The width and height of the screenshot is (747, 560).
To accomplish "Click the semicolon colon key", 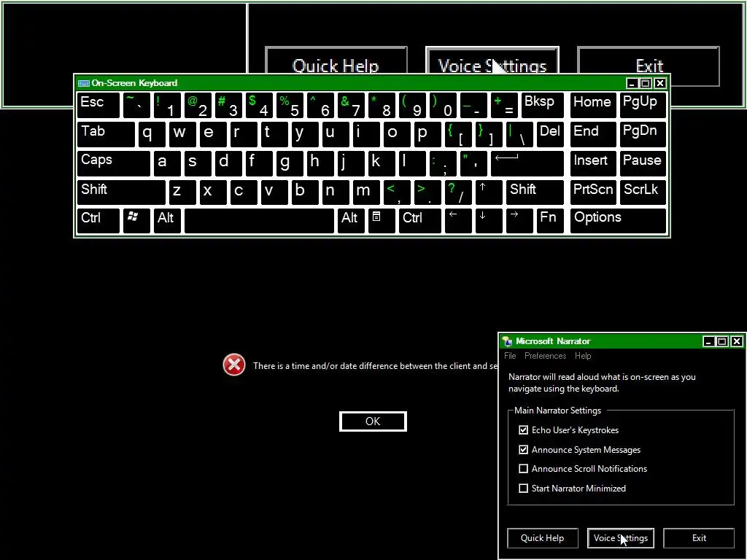I will (443, 163).
